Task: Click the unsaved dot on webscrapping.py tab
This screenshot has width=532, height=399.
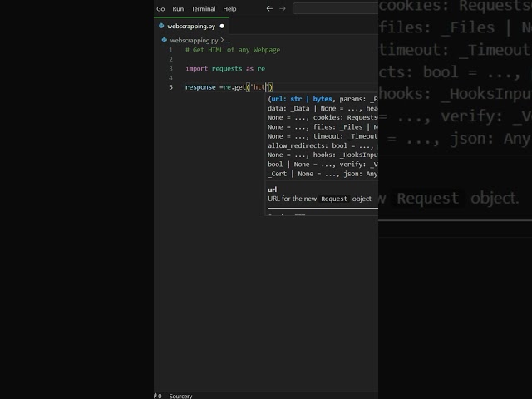Action: (222, 26)
